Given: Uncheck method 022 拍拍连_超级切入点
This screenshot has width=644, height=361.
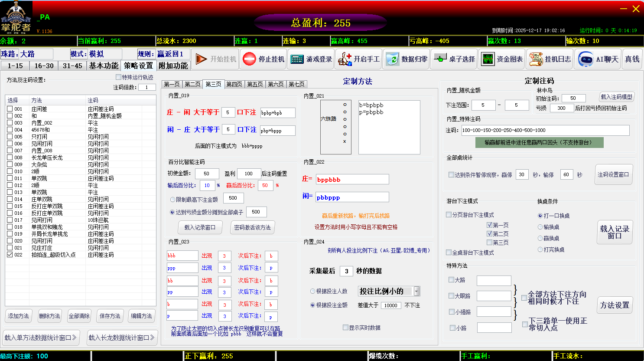Looking at the screenshot, I should tap(10, 255).
